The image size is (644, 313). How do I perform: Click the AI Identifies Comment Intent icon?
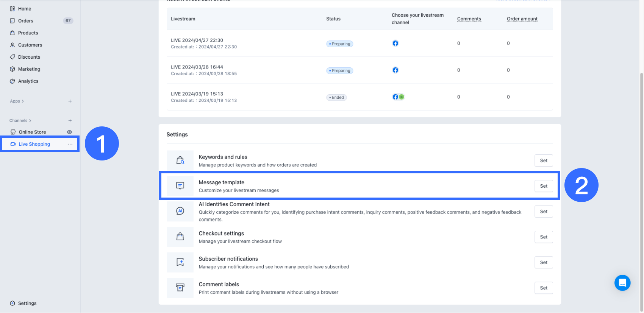[x=180, y=211]
